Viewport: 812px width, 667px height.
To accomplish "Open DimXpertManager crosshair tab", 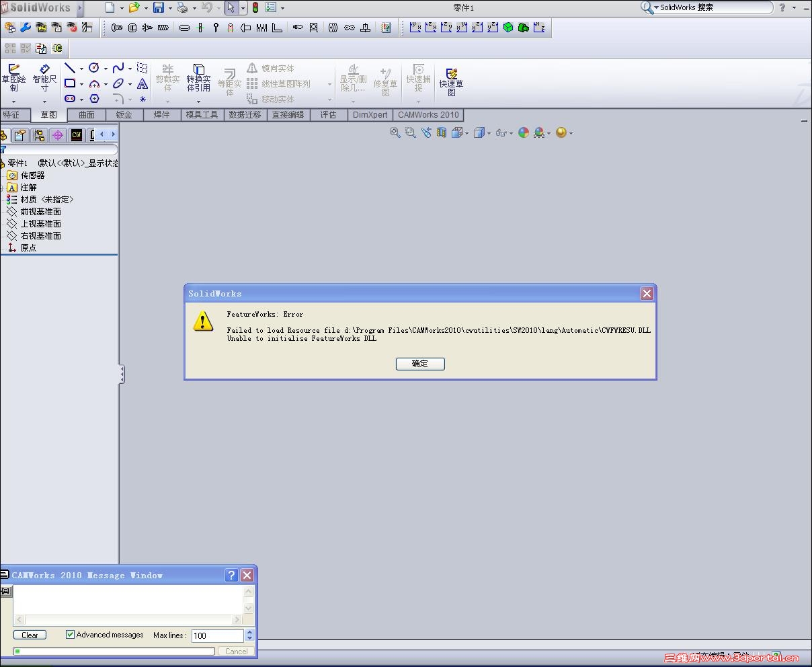I will tap(58, 135).
